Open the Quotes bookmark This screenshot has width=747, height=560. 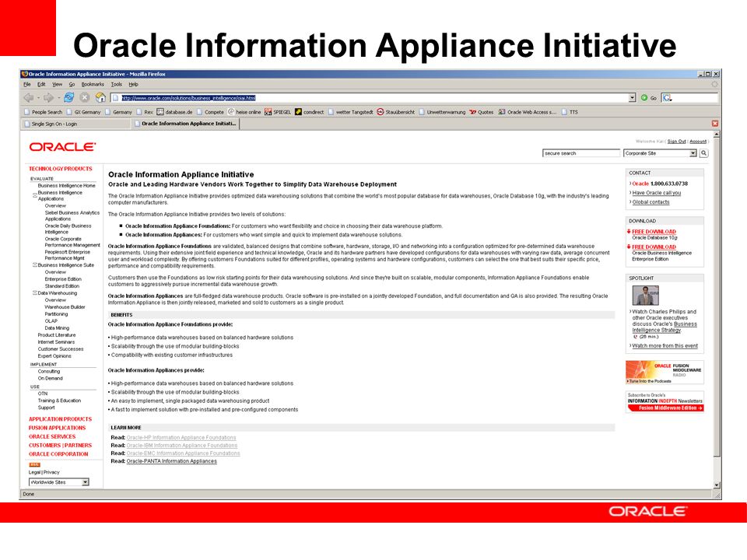coord(482,112)
